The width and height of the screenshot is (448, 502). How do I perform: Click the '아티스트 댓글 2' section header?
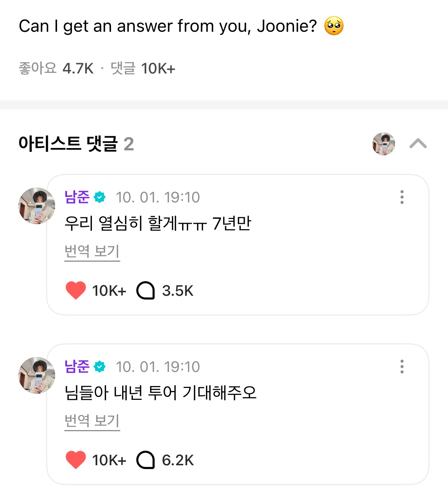point(76,144)
